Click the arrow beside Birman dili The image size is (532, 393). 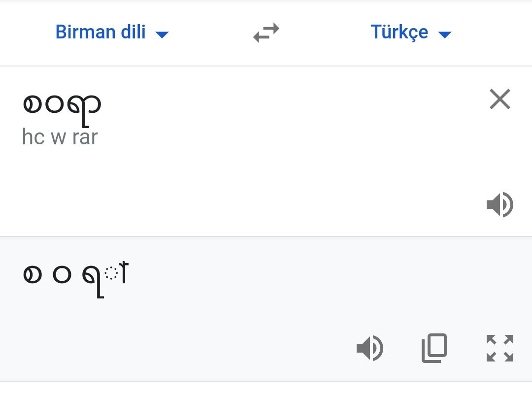tap(162, 34)
